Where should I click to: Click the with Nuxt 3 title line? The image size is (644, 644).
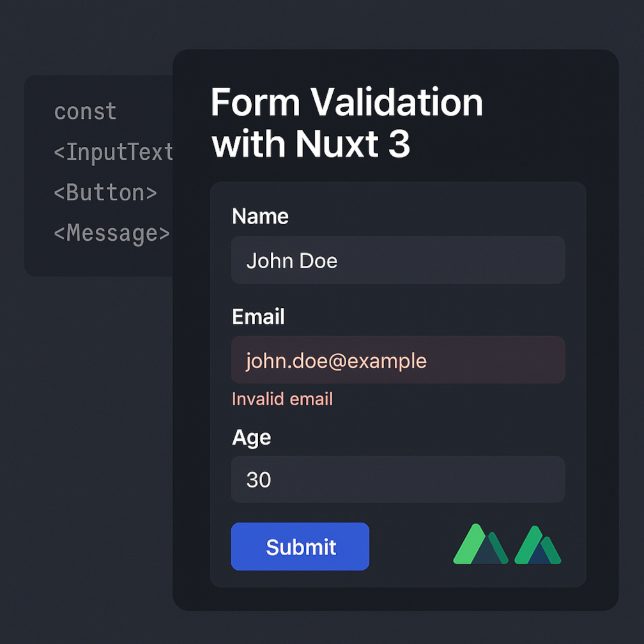click(x=310, y=143)
